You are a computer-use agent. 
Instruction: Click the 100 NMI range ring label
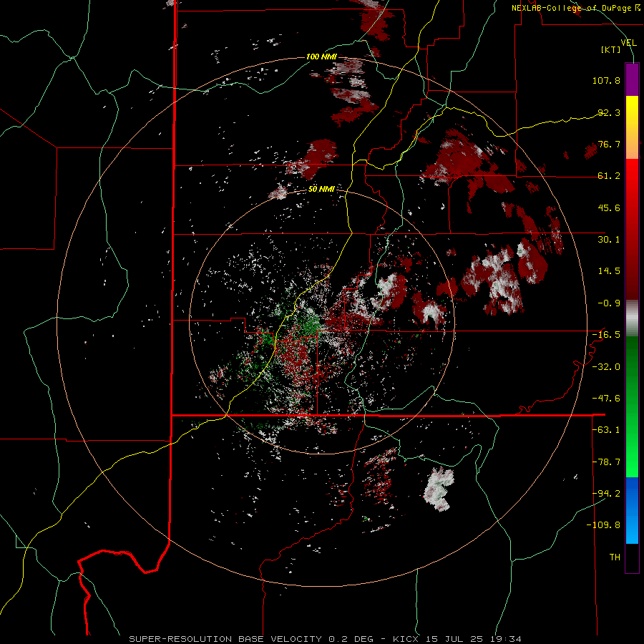pyautogui.click(x=321, y=57)
